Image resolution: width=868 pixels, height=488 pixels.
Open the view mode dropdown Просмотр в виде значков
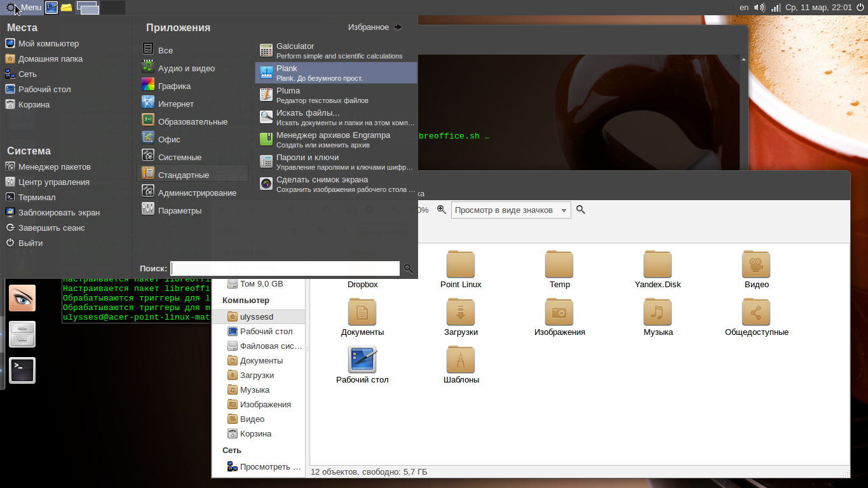pos(512,210)
